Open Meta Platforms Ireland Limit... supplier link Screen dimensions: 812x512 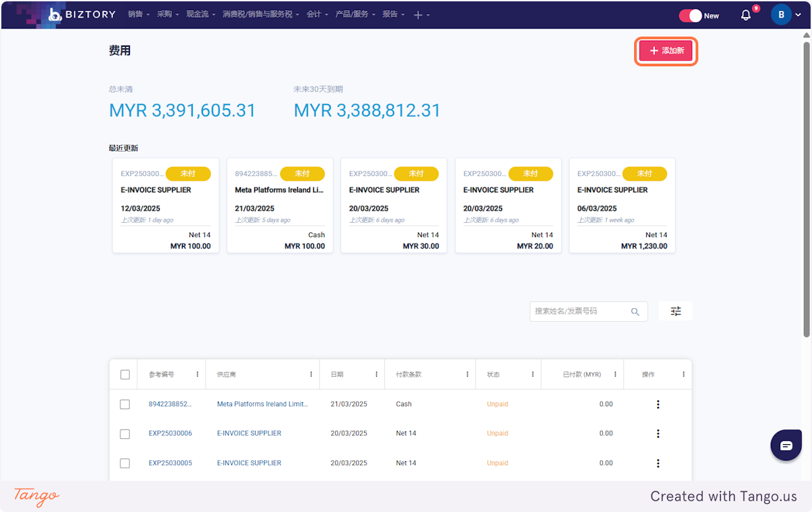pyautogui.click(x=263, y=404)
